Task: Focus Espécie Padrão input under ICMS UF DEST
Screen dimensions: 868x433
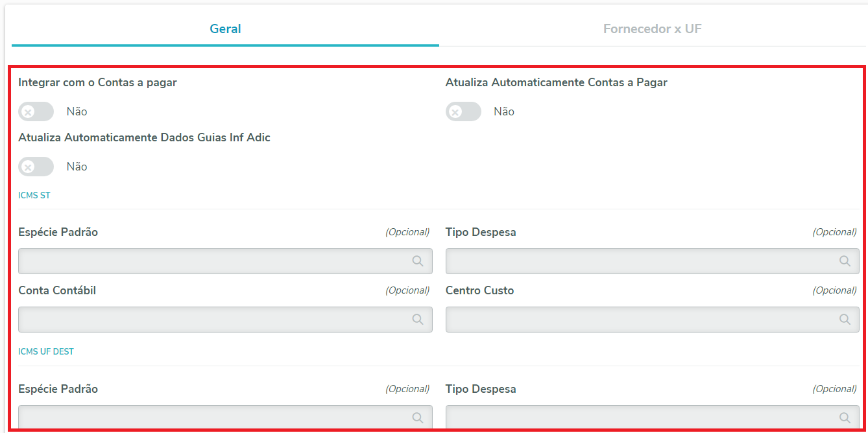Action: coord(214,417)
